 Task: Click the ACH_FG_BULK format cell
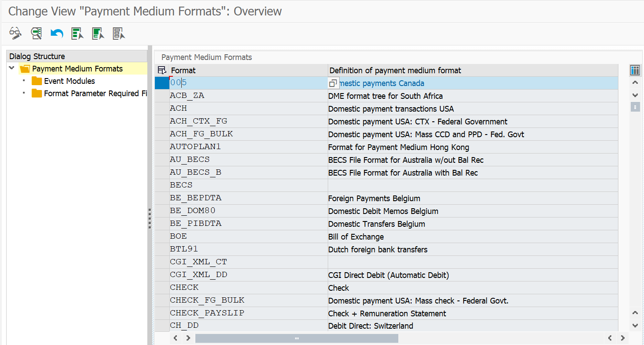click(x=248, y=134)
